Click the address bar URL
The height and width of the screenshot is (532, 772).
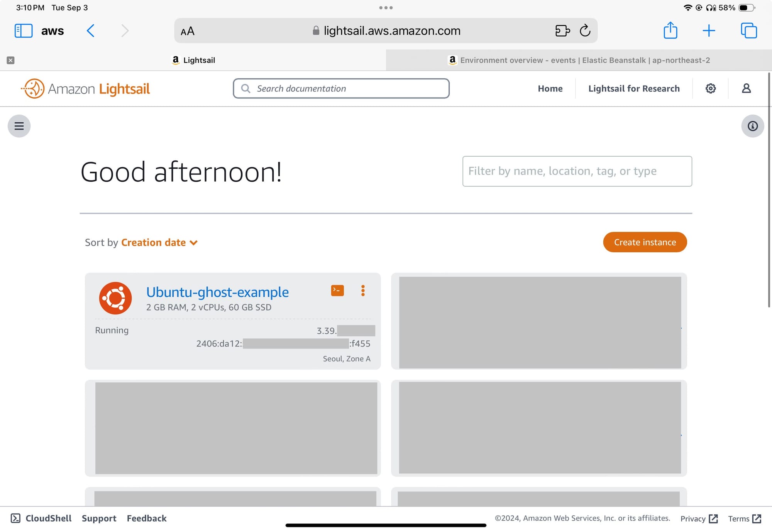(x=392, y=30)
